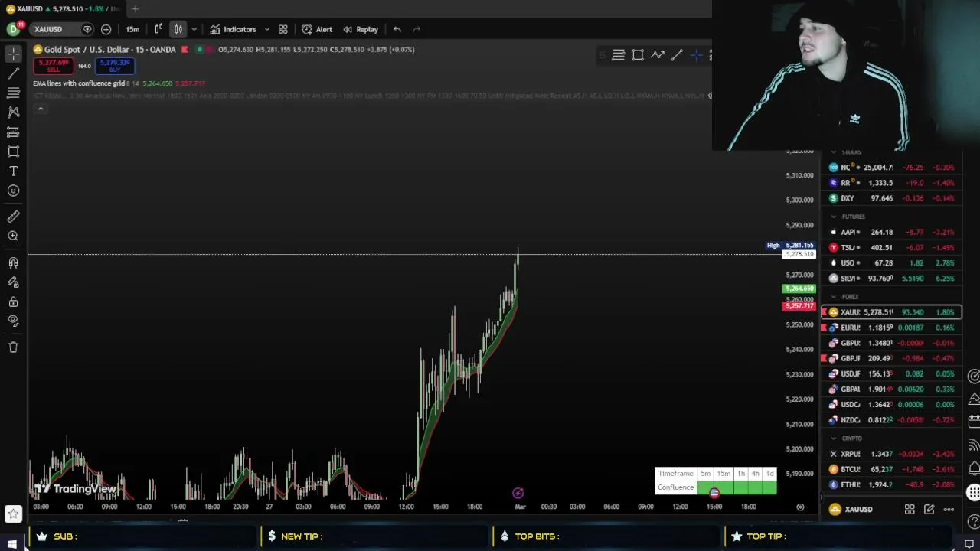980x551 pixels.
Task: Undo the last chart action
Action: pos(397,29)
